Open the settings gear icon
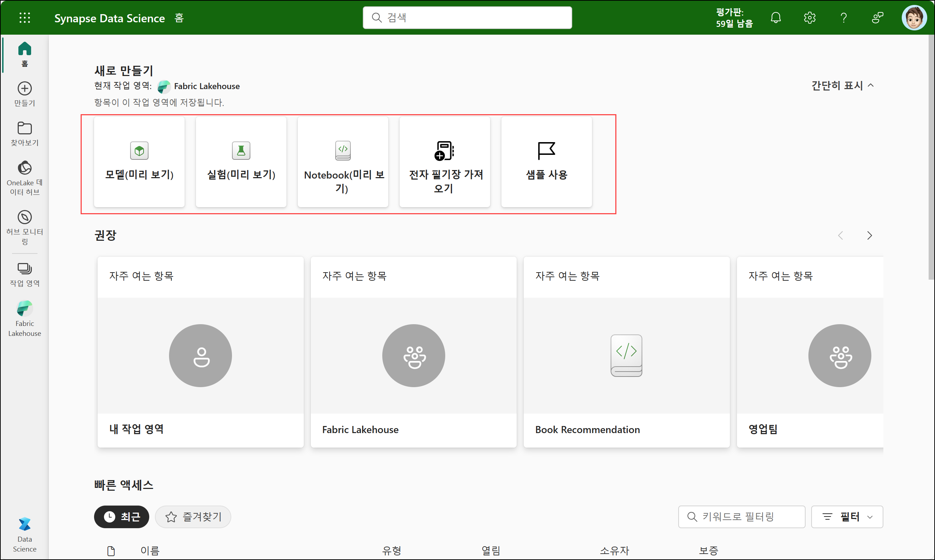Screen dimensions: 935x560 tap(809, 18)
